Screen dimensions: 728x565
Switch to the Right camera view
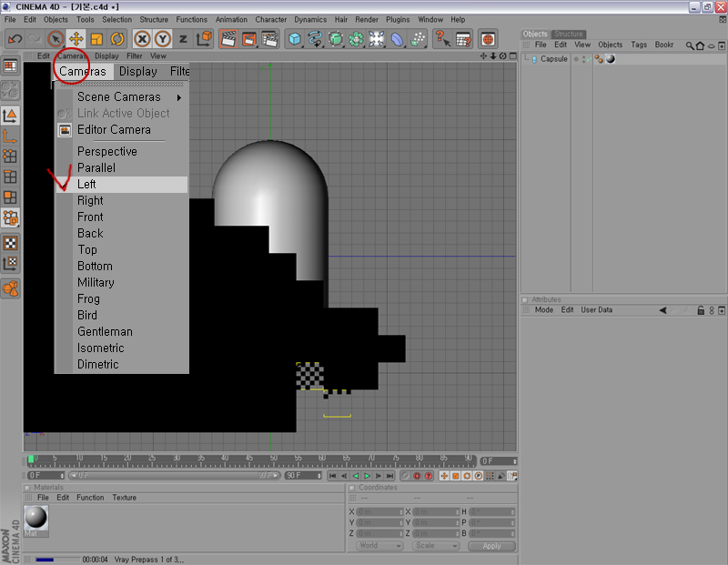click(x=122, y=200)
